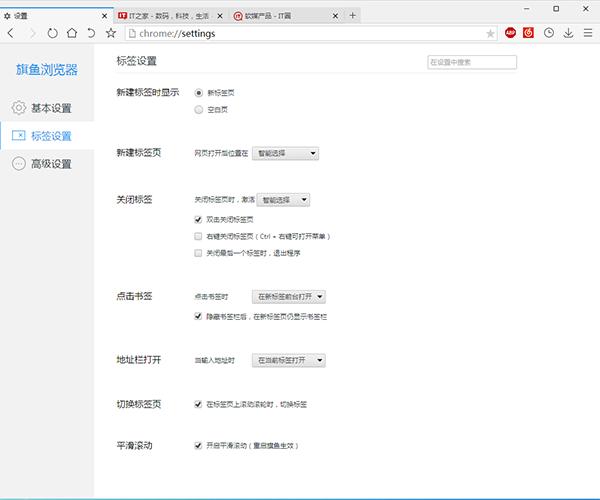This screenshot has height=500, width=600.
Task: Open the downloads arrow icon
Action: click(x=568, y=33)
